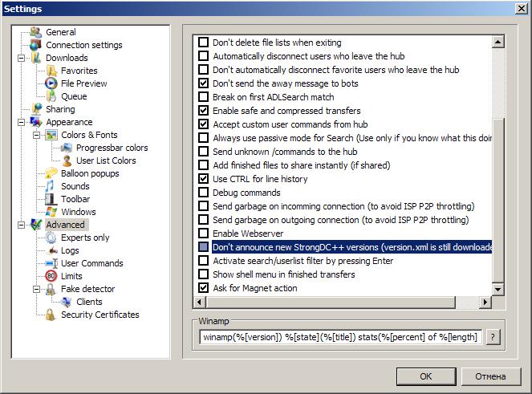Click the Sounds music note icon

(51, 186)
